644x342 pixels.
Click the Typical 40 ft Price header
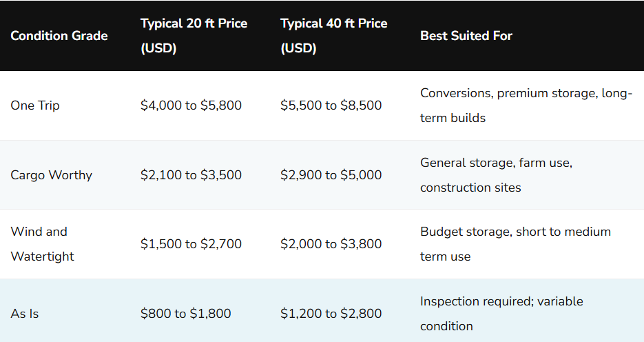tap(333, 36)
